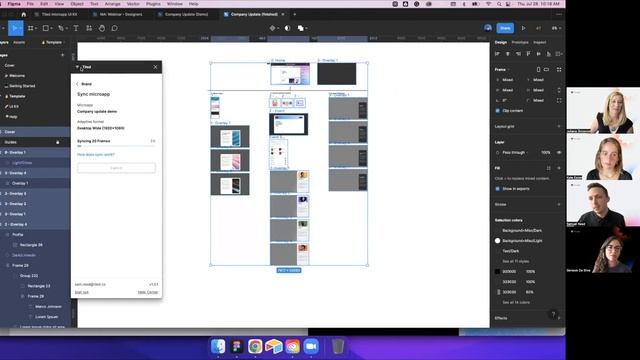
Task: Switch to the Assets tab
Action: pyautogui.click(x=19, y=42)
